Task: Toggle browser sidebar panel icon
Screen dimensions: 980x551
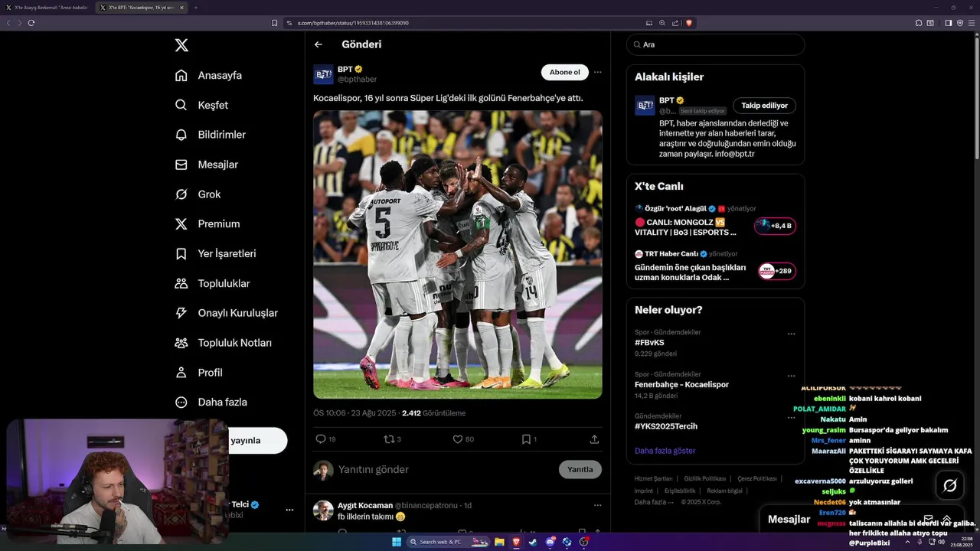Action: [948, 23]
